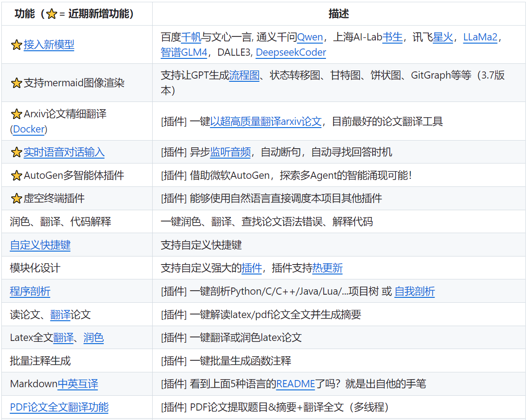Click the Docker link
Viewport: 528px width, 420px height.
click(29, 129)
